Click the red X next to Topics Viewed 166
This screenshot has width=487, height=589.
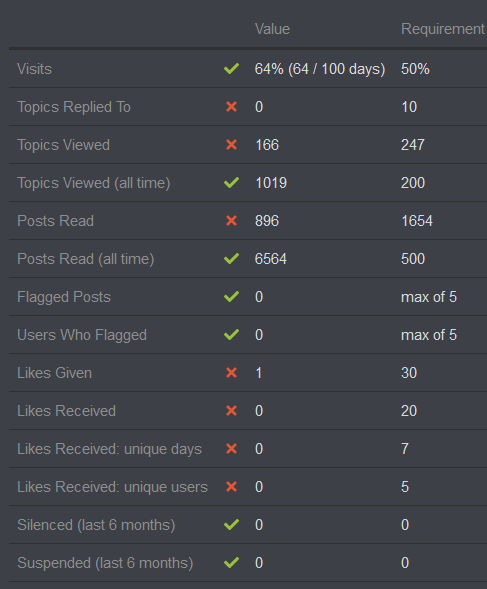point(231,145)
